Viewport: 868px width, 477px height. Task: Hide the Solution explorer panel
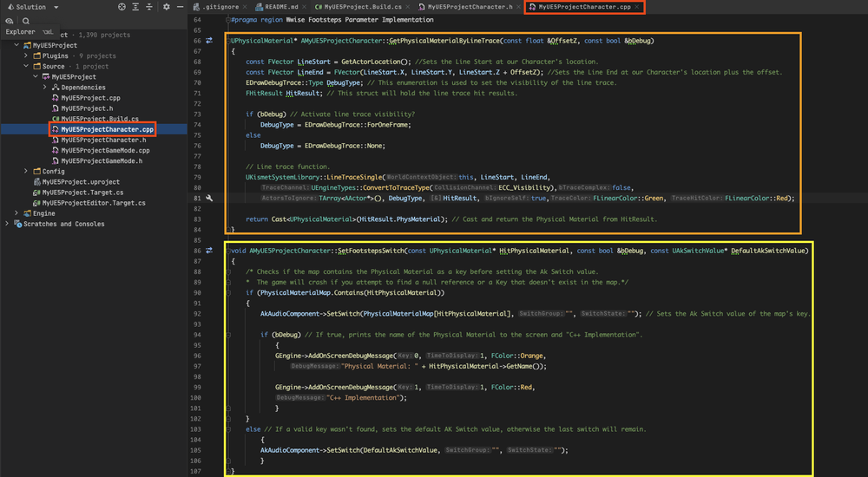180,7
